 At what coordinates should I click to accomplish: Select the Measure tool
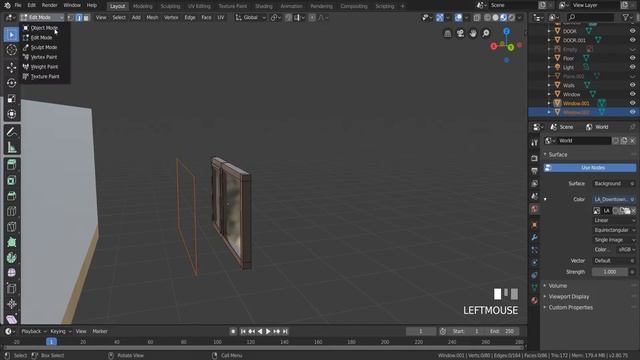(11, 147)
